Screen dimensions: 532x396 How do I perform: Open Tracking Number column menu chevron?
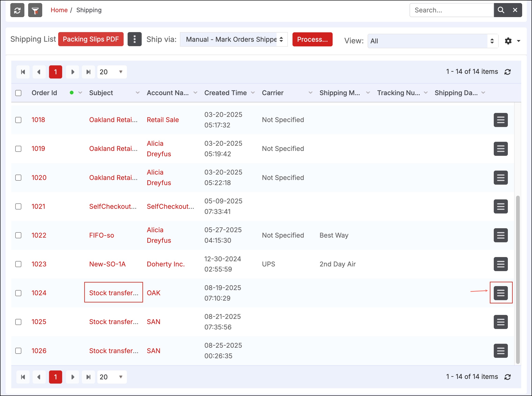426,93
